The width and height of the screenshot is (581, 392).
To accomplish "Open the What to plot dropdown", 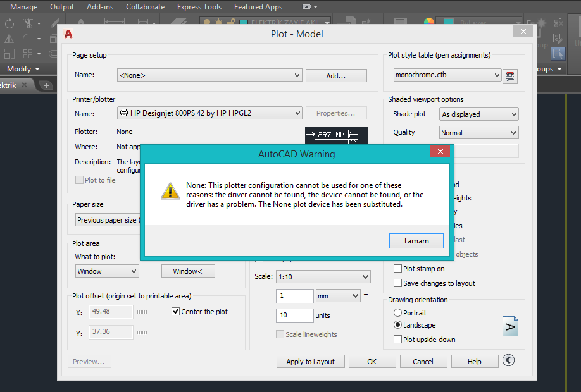I will (x=107, y=271).
